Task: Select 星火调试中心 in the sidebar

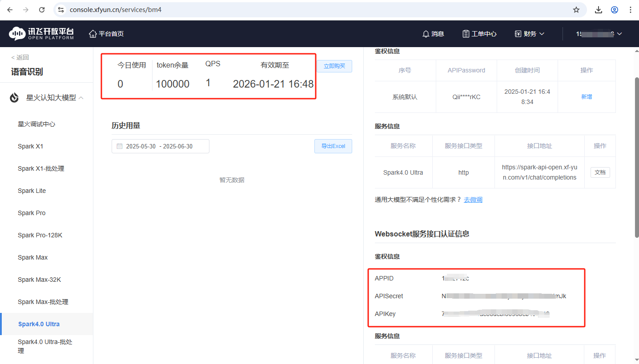Action: click(36, 124)
